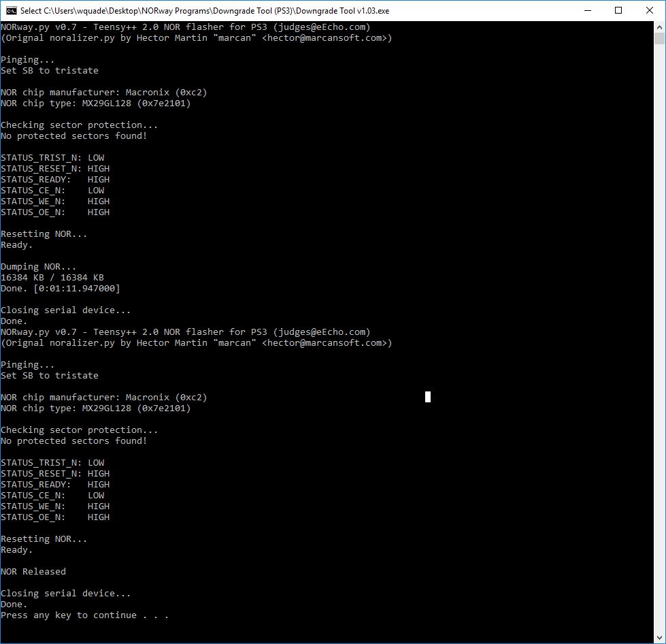Viewport: 666px width, 644px height.
Task: Click "Closing serial device..." below "NOR Released"
Action: 66,594
